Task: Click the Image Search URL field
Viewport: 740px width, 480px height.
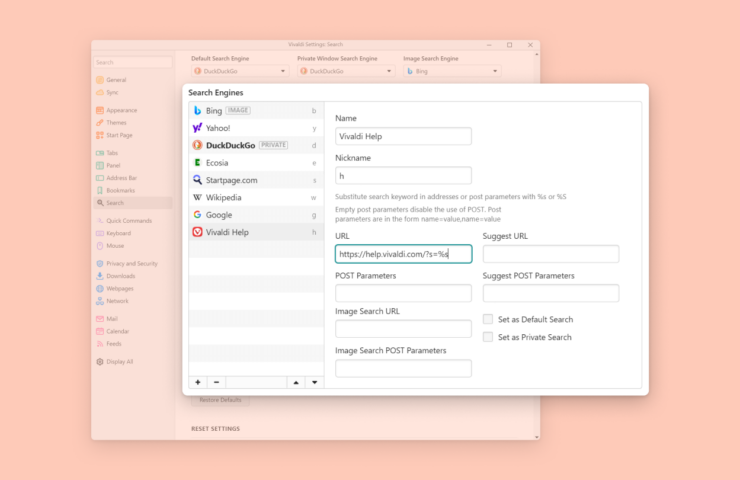Action: pyautogui.click(x=403, y=329)
